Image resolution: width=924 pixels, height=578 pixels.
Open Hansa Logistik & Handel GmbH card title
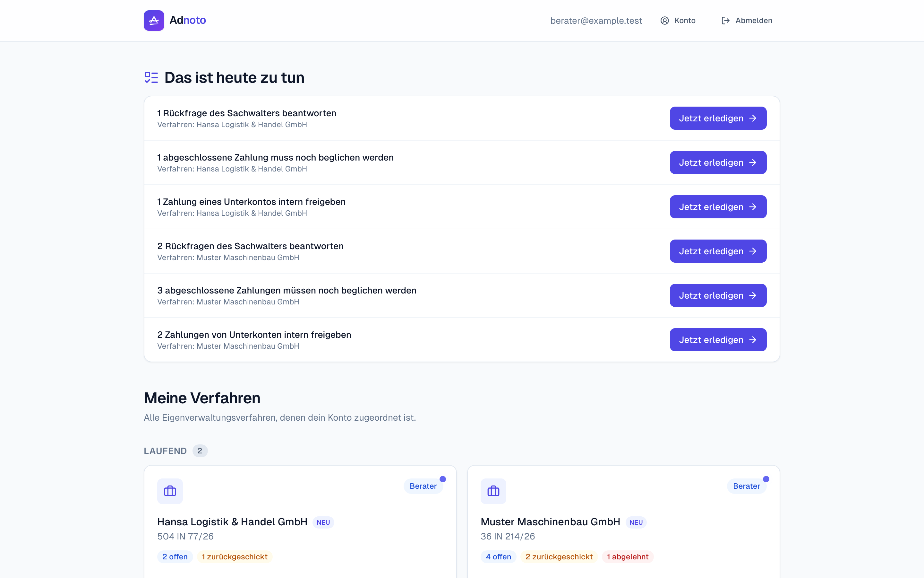(x=232, y=522)
